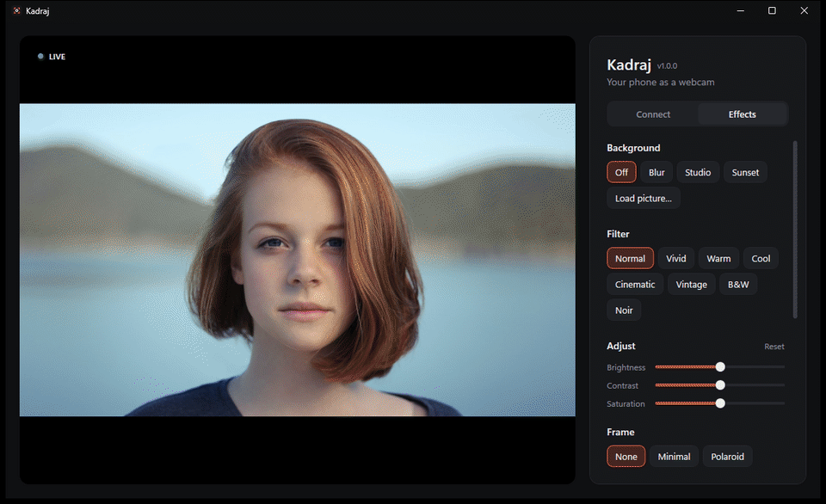Screen dimensions: 826x504
Task: Click the effects panel vertical scrollbar
Action: [x=795, y=229]
